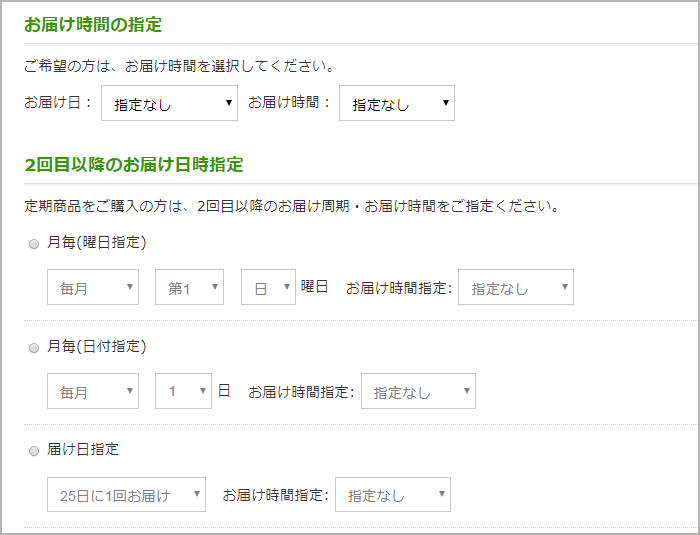Open the お届け時間指定 dropdown in the 日付指定 row
The width and height of the screenshot is (700, 535).
click(x=418, y=391)
